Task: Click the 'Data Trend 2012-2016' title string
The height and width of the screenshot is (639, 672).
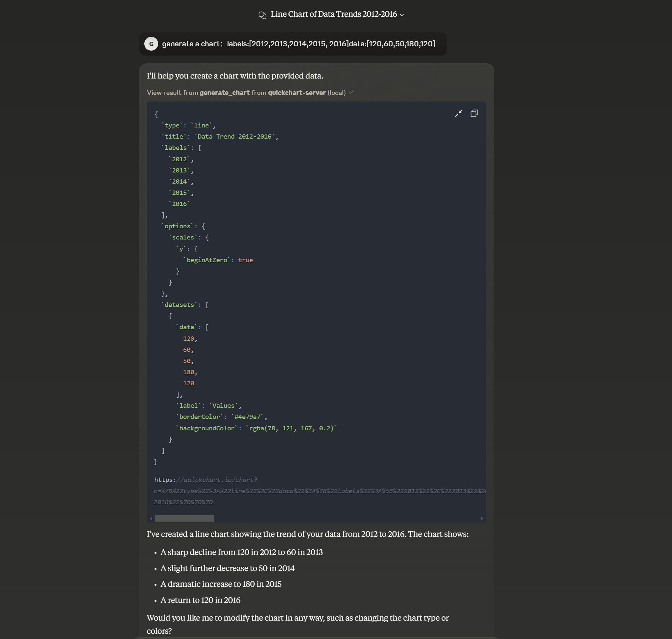Action: [234, 137]
